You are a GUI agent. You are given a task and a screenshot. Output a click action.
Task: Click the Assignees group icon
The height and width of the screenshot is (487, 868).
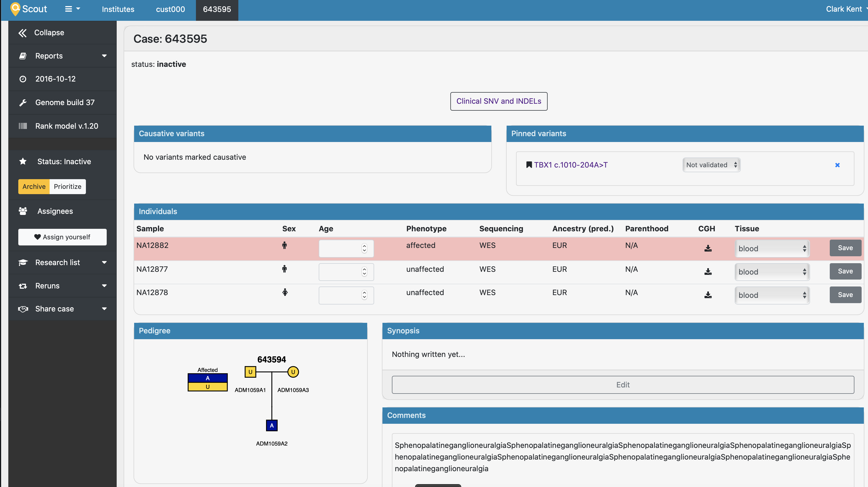pyautogui.click(x=23, y=211)
